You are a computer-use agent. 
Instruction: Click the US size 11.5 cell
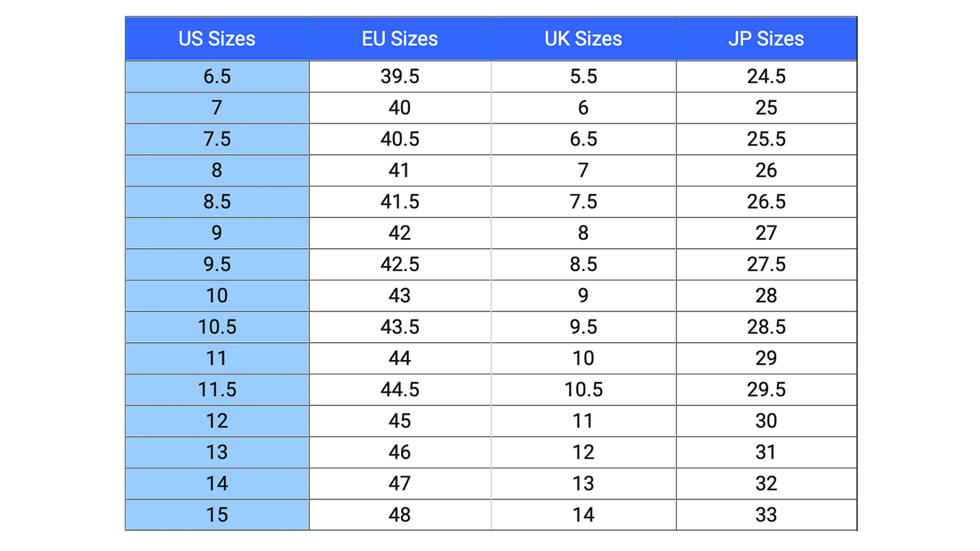coord(217,390)
